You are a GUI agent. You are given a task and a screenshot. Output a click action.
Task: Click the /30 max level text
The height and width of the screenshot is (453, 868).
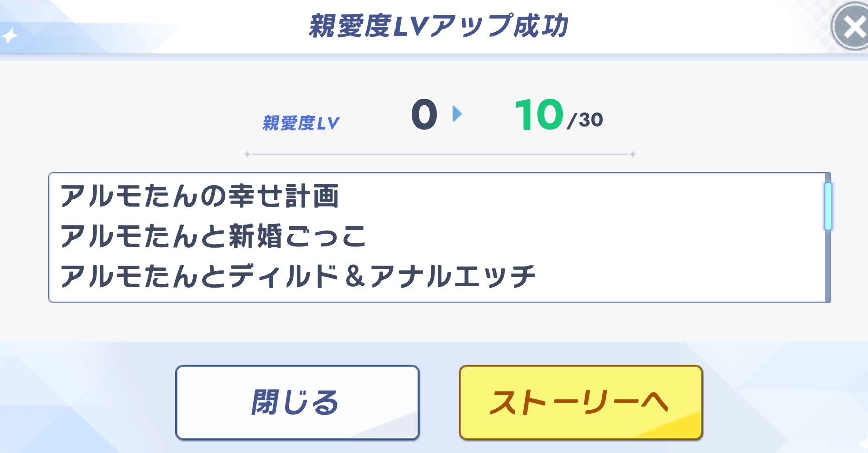[585, 120]
